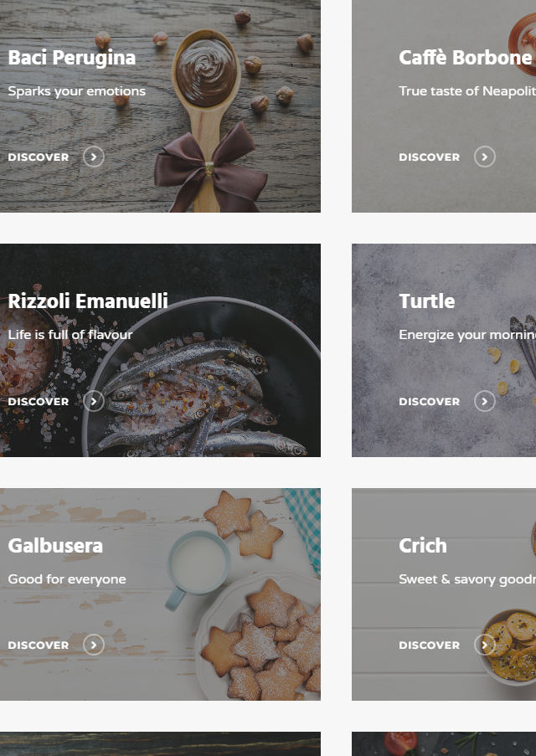Open the DISCOVER link under Baci Perugina

click(39, 157)
